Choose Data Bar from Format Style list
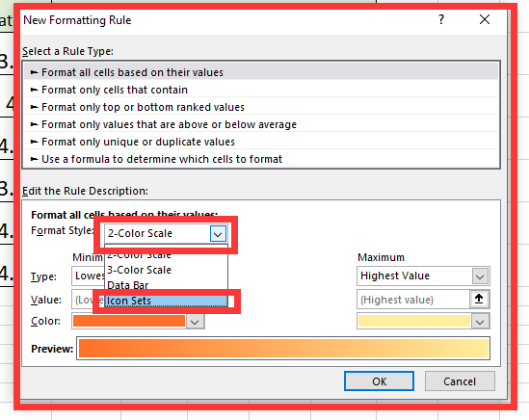 pyautogui.click(x=166, y=285)
